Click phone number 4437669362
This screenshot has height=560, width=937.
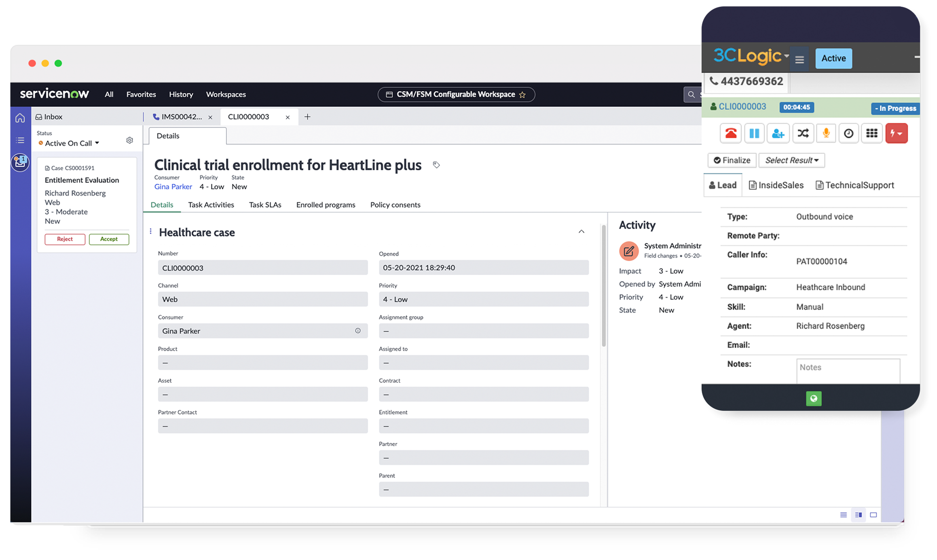tap(752, 81)
